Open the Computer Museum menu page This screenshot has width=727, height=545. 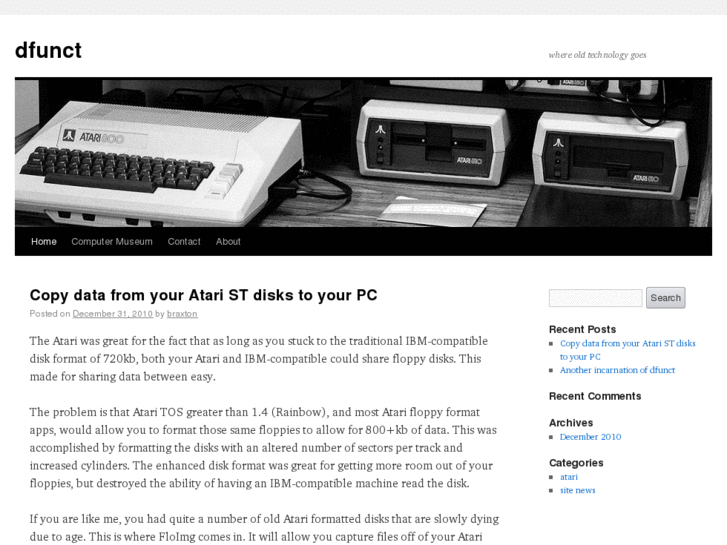click(112, 242)
